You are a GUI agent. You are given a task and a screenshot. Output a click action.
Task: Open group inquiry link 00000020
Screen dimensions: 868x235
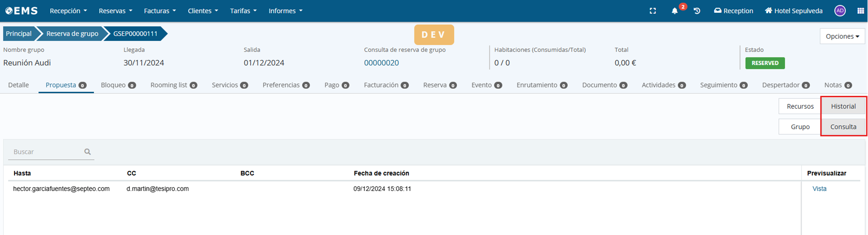pyautogui.click(x=381, y=63)
